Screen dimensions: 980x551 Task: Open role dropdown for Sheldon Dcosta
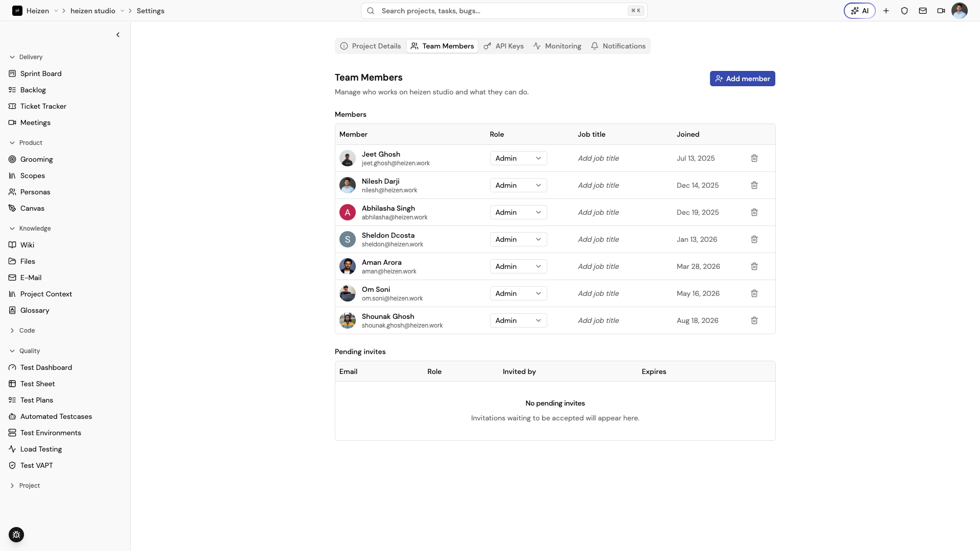518,239
